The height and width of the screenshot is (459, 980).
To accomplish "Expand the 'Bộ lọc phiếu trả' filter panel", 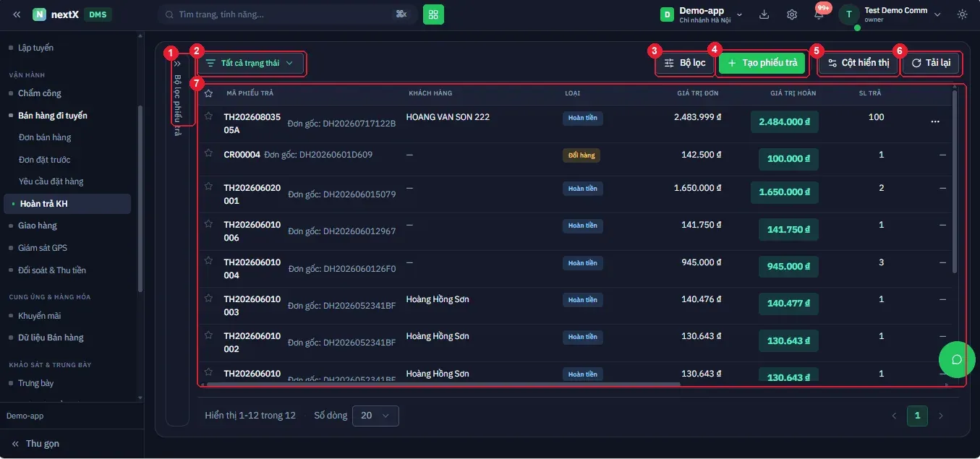I will (x=177, y=64).
